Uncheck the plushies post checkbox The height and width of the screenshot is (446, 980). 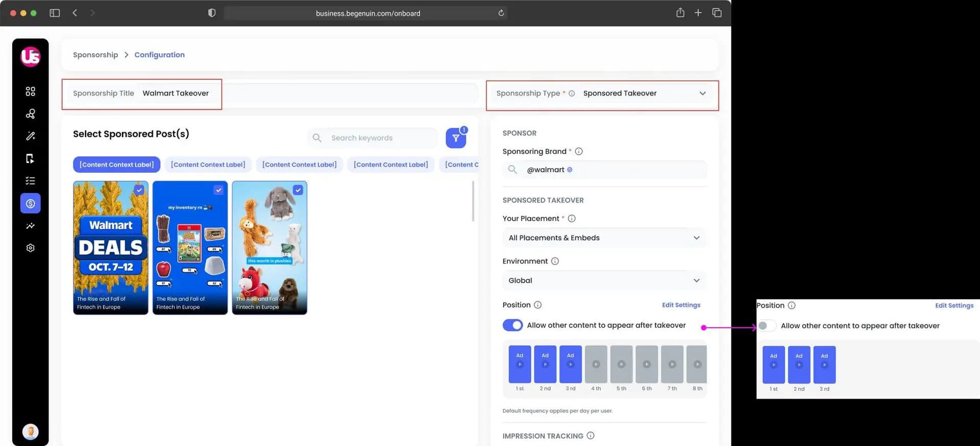pos(298,190)
